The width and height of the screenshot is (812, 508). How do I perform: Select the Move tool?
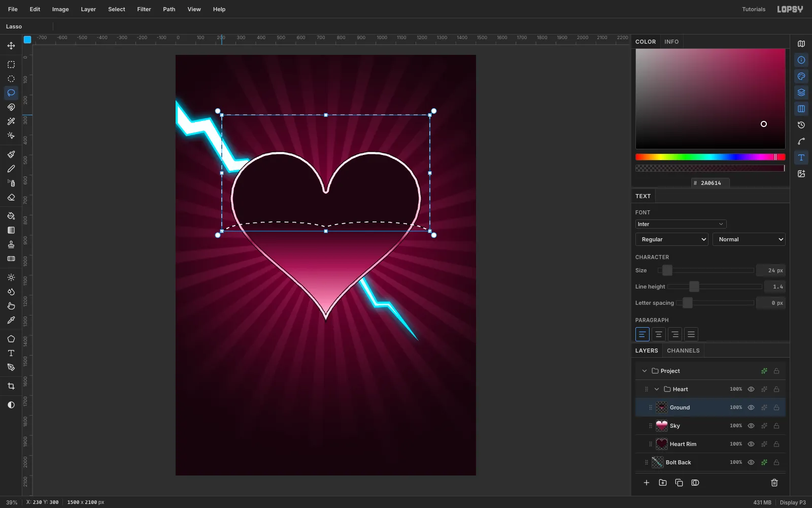click(x=11, y=46)
